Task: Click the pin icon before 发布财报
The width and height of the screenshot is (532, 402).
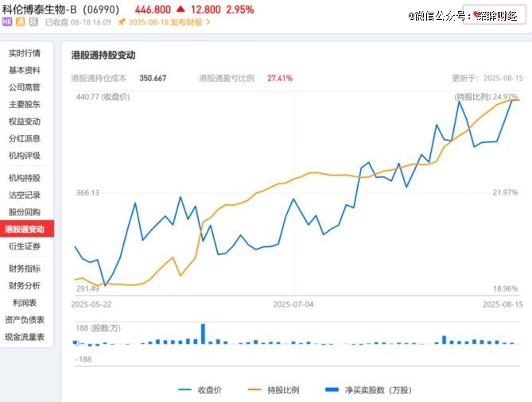Action: coord(121,22)
